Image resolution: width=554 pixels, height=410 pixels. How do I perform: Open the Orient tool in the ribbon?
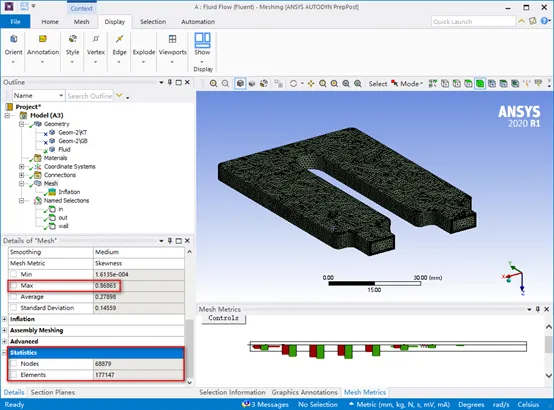point(13,48)
